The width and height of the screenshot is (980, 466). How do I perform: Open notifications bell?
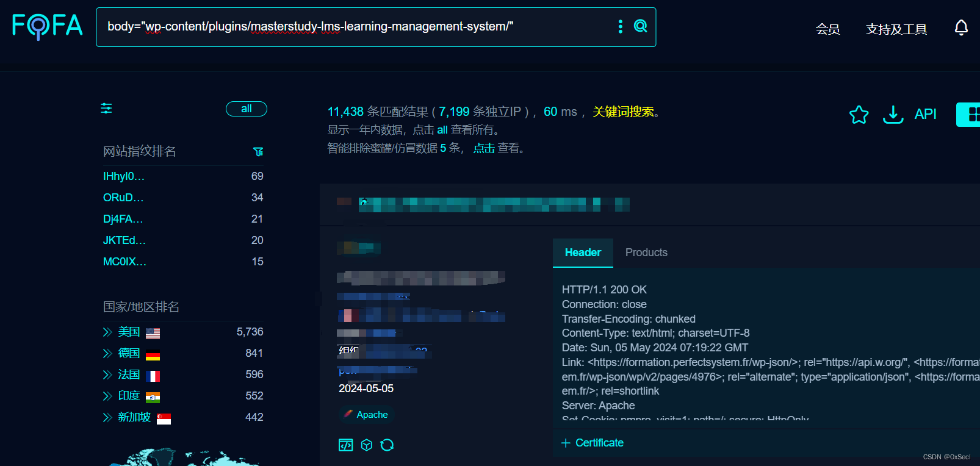coord(961,27)
